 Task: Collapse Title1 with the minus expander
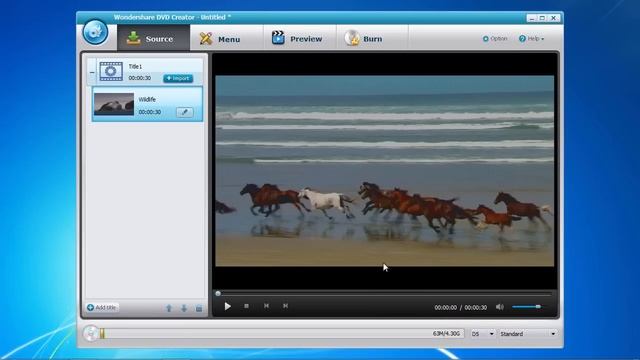pos(92,73)
